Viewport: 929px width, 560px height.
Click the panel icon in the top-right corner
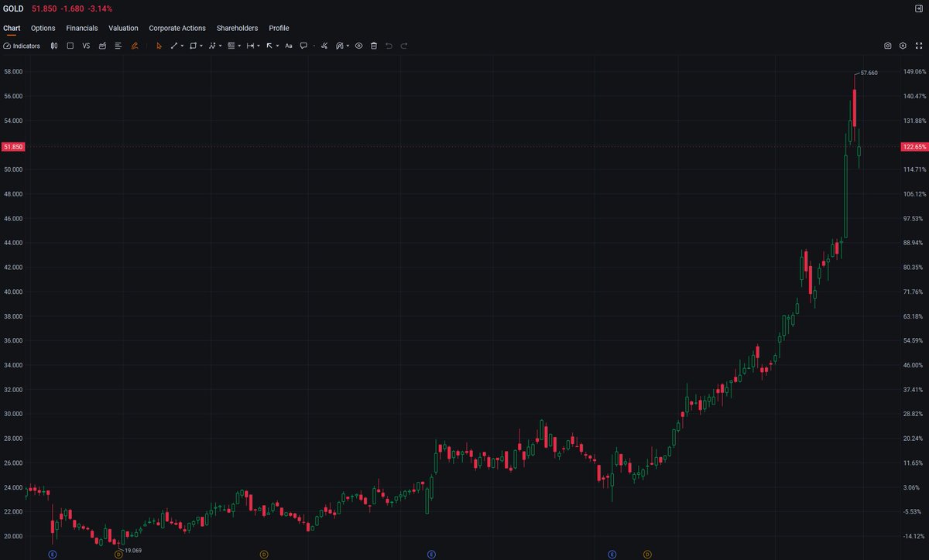point(919,9)
